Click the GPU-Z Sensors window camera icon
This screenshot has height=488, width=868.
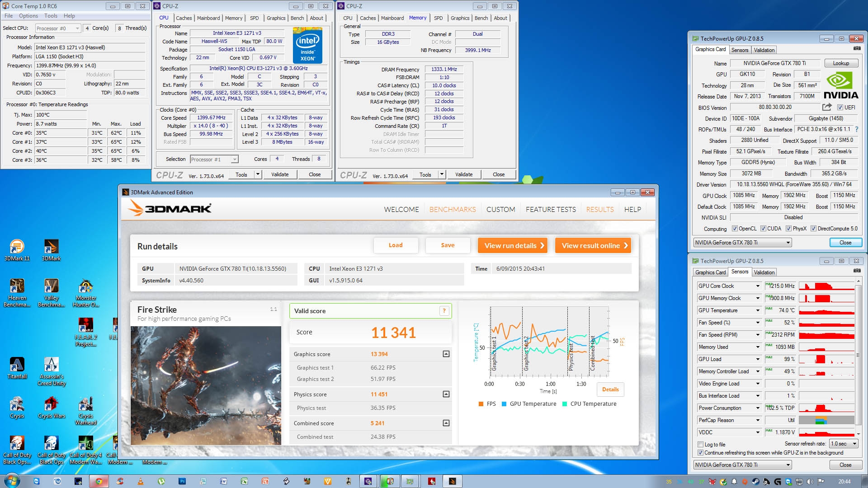(857, 271)
